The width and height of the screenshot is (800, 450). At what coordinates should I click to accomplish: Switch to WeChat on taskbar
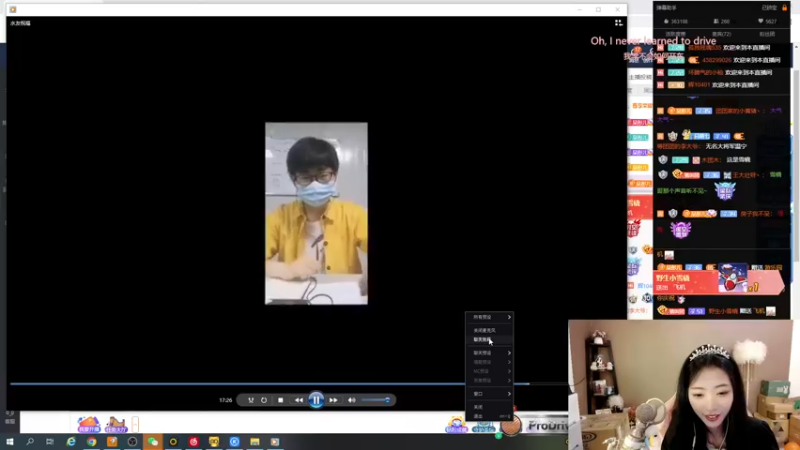tap(153, 442)
